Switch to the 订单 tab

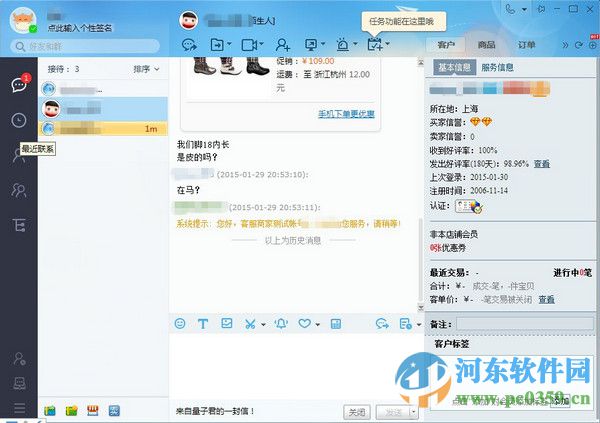tap(527, 45)
